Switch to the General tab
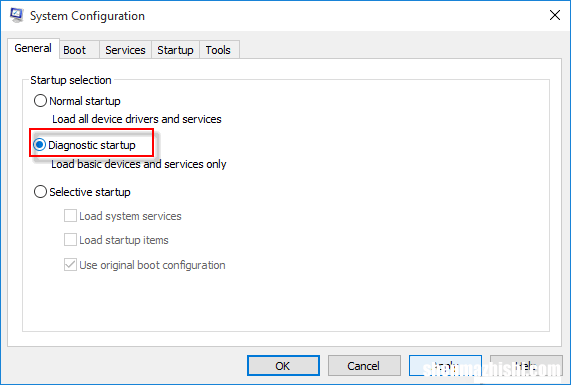The height and width of the screenshot is (385, 571). point(33,48)
